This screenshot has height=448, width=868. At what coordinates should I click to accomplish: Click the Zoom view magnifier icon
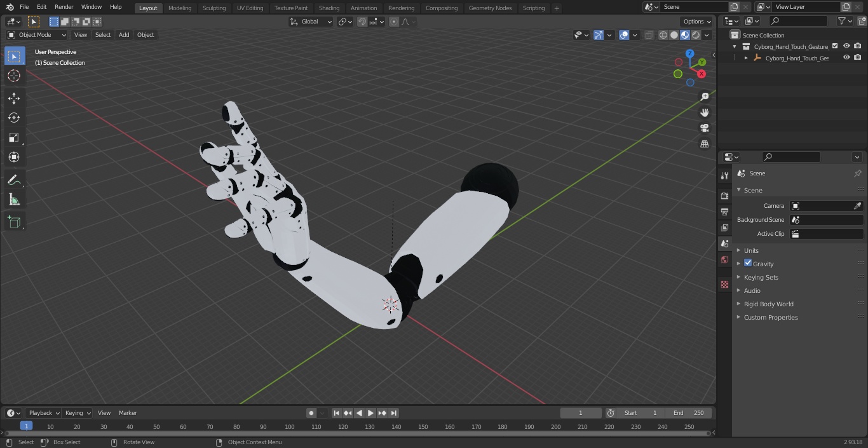click(705, 97)
